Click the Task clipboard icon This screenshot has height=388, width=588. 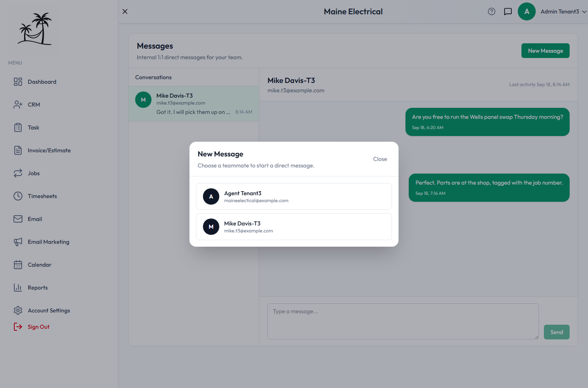coord(18,127)
